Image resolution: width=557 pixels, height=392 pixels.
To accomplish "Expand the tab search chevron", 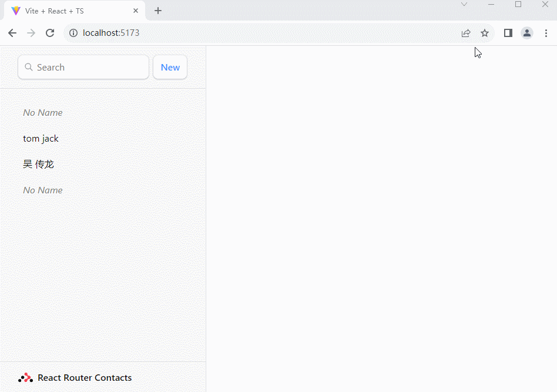I will click(x=464, y=5).
